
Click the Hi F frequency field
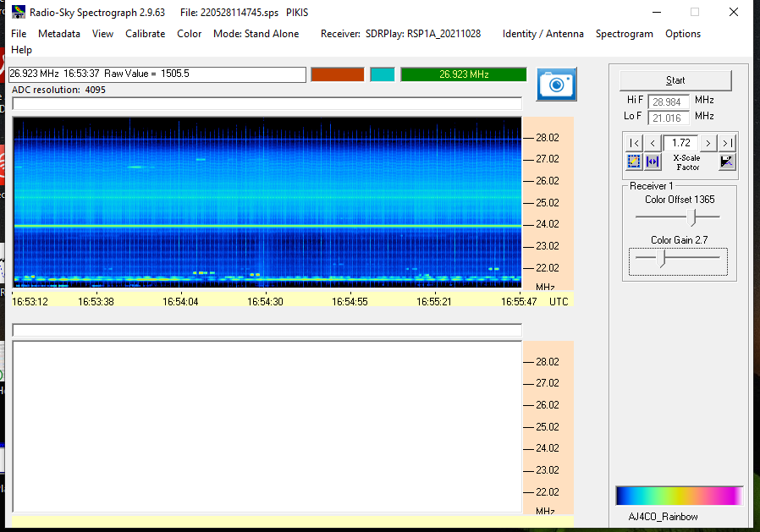[x=669, y=101]
